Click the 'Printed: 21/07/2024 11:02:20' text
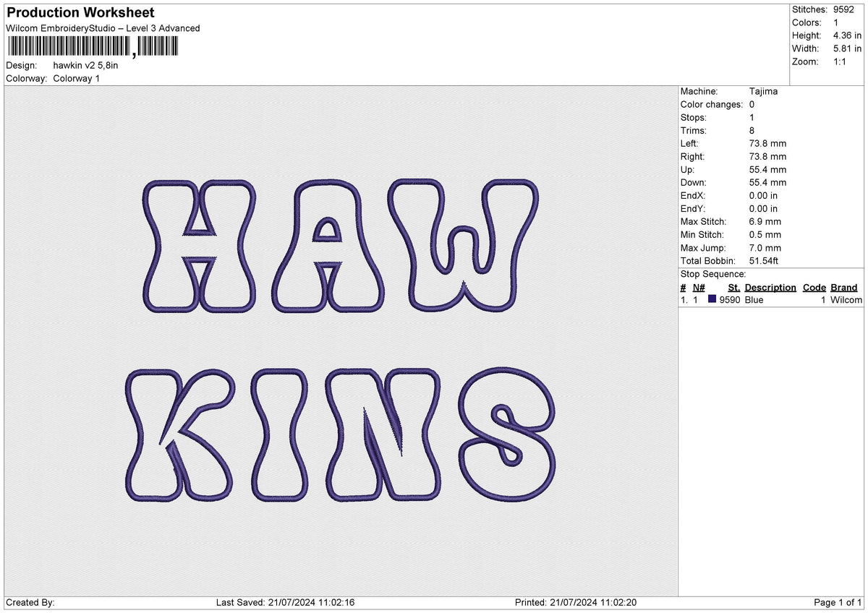Image resolution: width=868 pixels, height=613 pixels. tap(576, 603)
